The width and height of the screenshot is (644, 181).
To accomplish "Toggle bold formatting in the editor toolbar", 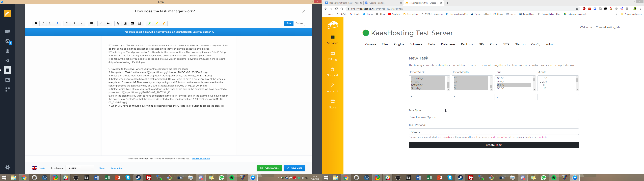I will (36, 23).
